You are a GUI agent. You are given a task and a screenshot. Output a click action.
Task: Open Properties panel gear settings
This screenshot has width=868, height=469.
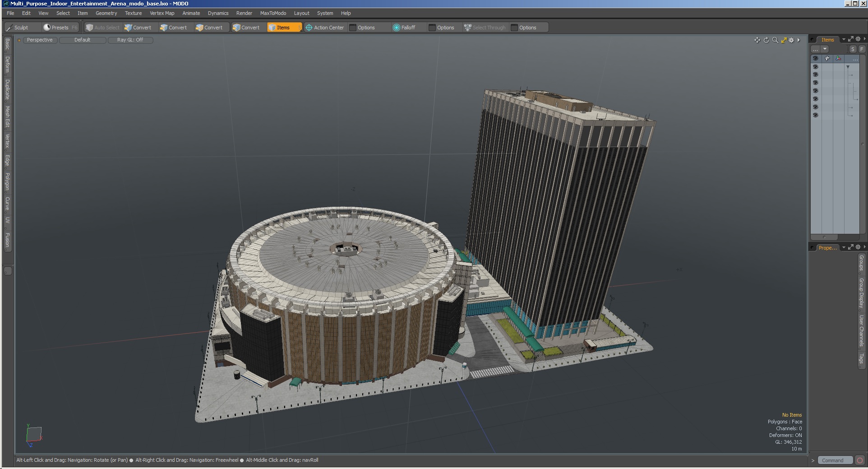click(858, 247)
